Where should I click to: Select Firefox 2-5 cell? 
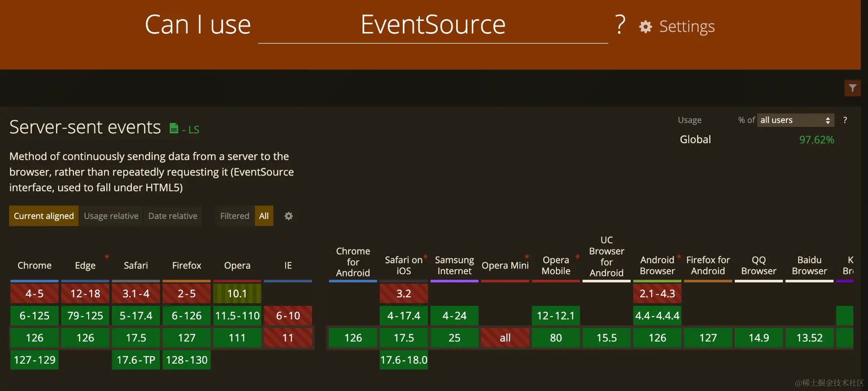[x=187, y=294]
